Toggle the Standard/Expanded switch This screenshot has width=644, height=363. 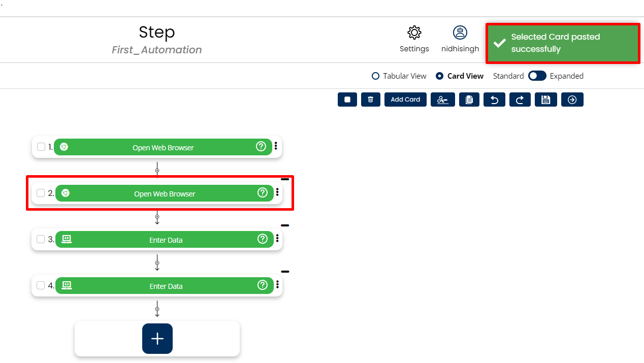(x=537, y=76)
